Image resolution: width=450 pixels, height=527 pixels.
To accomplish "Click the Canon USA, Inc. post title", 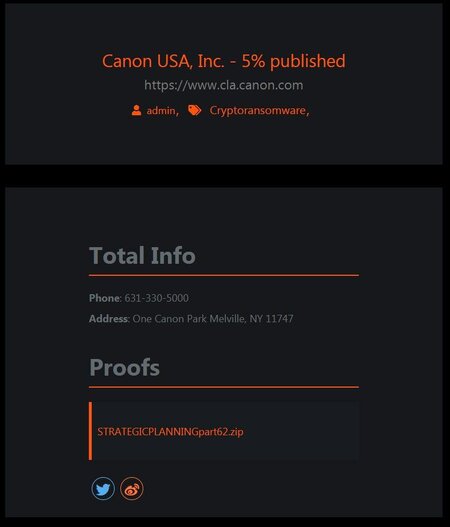I will click(224, 61).
